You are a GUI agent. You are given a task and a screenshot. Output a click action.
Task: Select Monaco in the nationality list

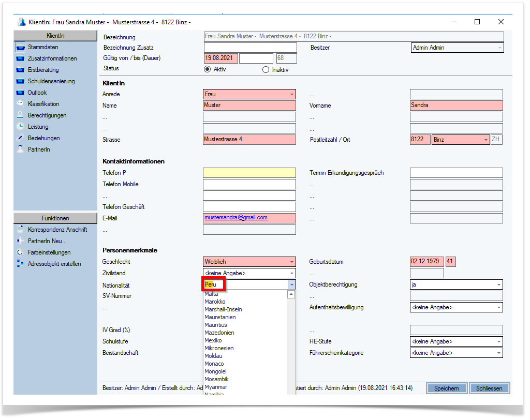[245, 364]
